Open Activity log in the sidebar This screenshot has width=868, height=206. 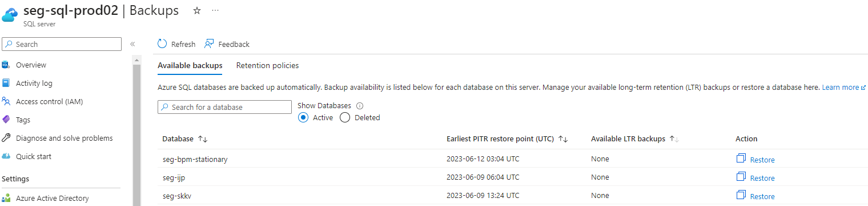click(x=34, y=84)
